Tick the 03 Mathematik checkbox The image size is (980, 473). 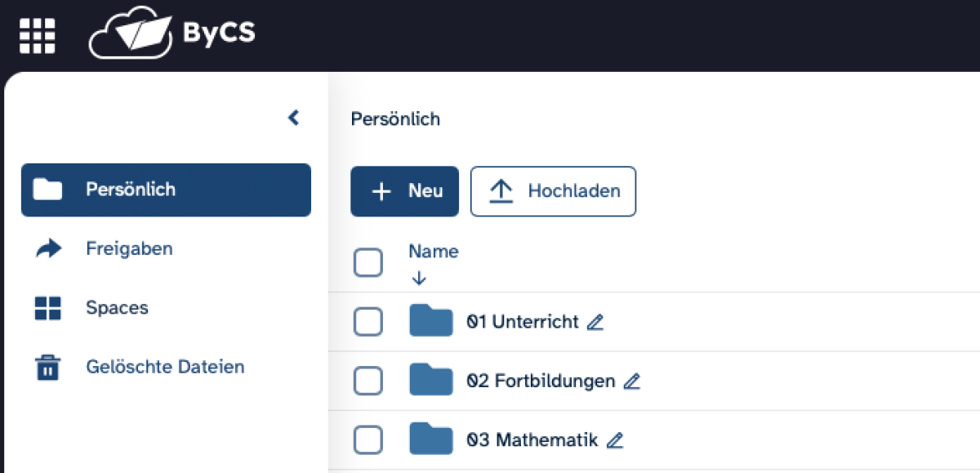pyautogui.click(x=367, y=440)
